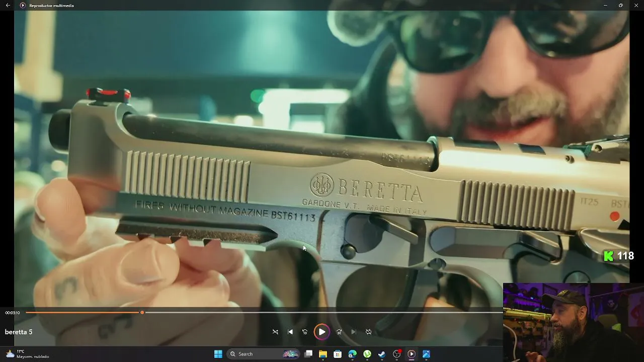Toggle repeat mode

[x=368, y=332]
